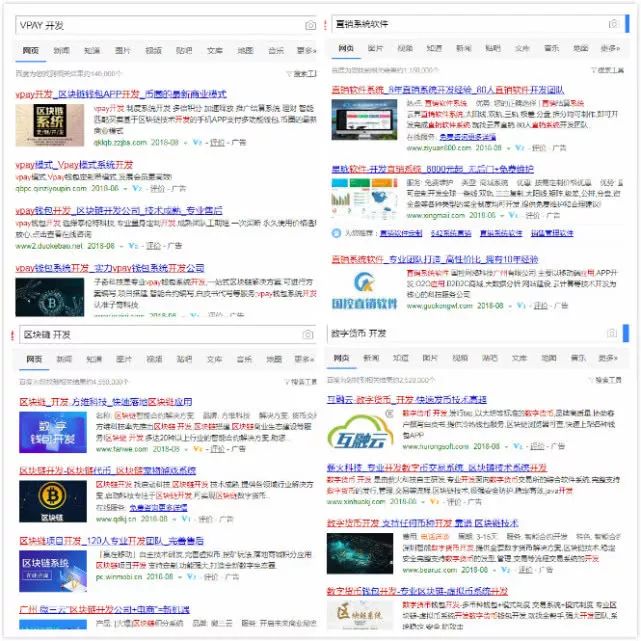Open 数字钱包开发 blue thumbnail in 区块链 results

pyautogui.click(x=53, y=432)
